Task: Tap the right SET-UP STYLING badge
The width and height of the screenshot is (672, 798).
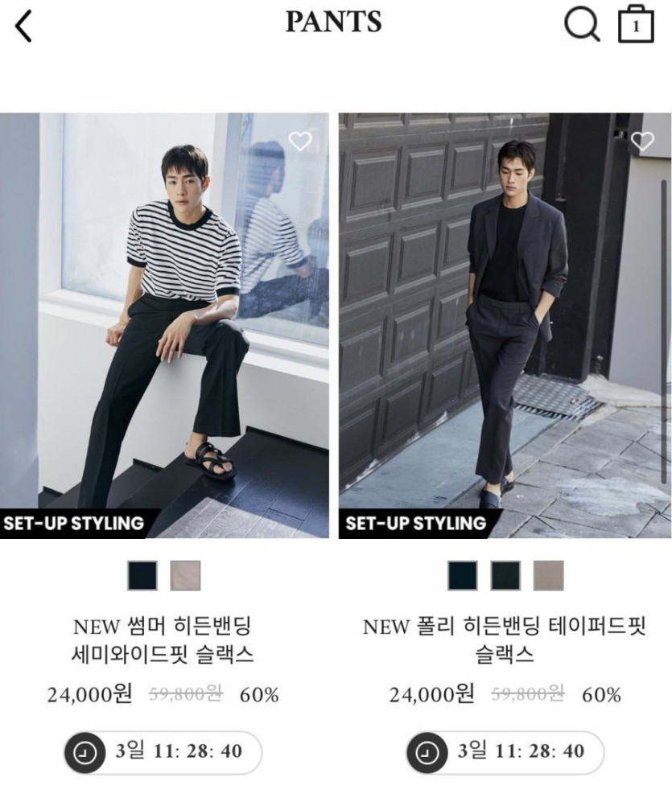Action: pos(415,523)
